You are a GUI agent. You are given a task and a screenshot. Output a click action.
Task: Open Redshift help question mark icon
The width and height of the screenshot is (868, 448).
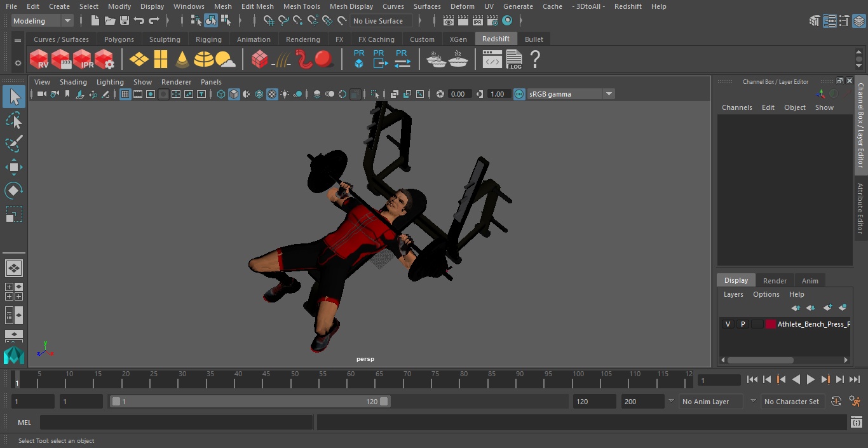[x=535, y=60]
